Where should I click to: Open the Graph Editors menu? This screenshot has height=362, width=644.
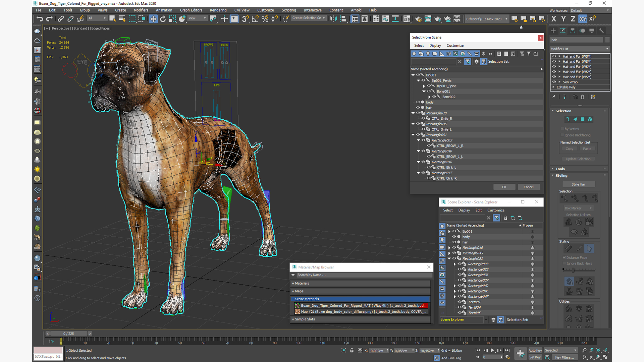tap(191, 10)
